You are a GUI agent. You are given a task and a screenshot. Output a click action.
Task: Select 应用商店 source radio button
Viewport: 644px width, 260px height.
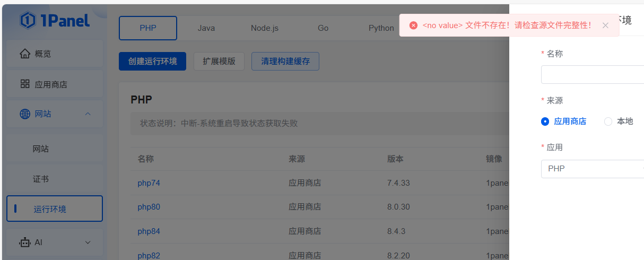545,122
